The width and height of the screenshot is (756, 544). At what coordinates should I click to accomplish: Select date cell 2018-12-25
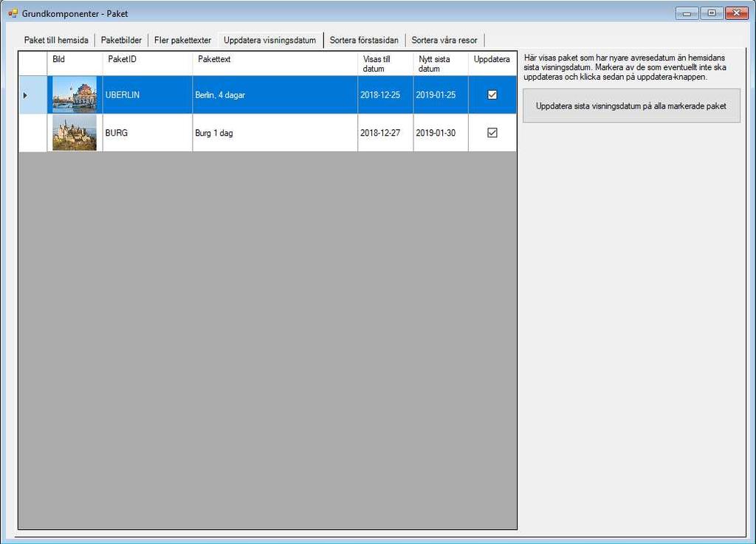tap(385, 95)
